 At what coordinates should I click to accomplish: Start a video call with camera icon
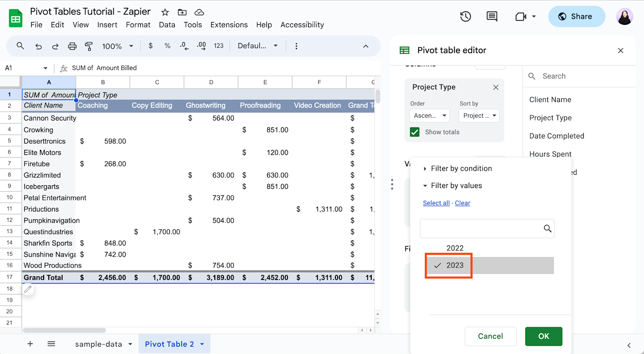(x=521, y=17)
